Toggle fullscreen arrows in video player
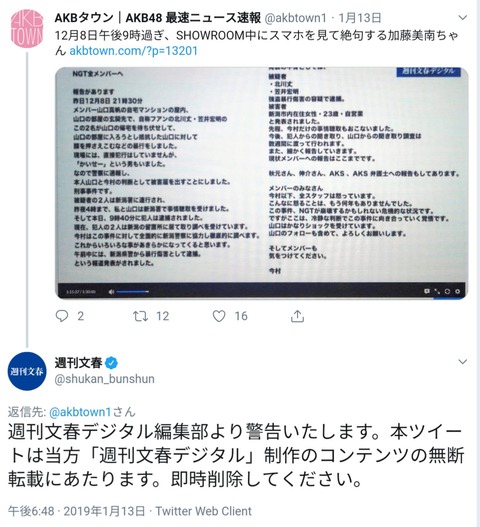 coord(437,291)
